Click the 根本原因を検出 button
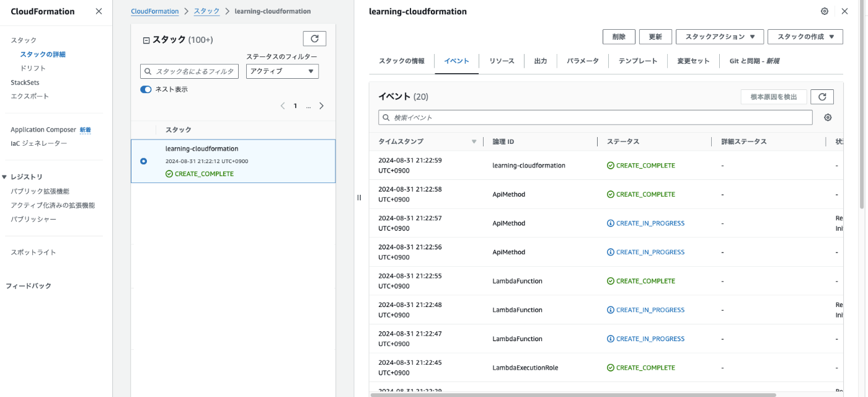This screenshot has width=868, height=397. click(774, 97)
